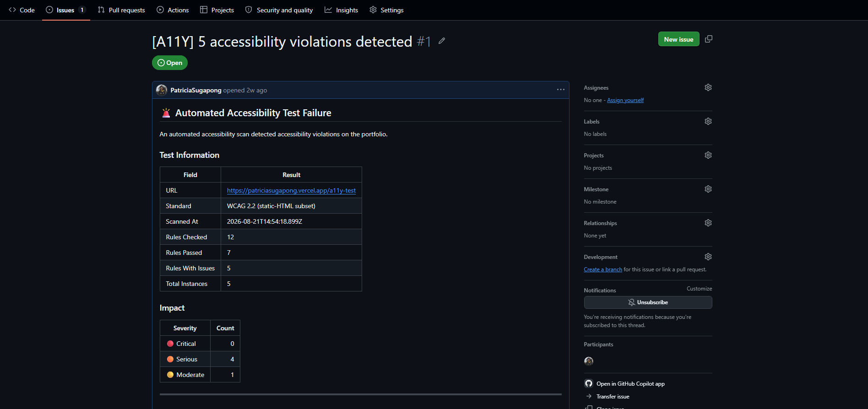Click the 'Automated Accessibility Test Failure' heading
This screenshot has width=868, height=409.
253,113
